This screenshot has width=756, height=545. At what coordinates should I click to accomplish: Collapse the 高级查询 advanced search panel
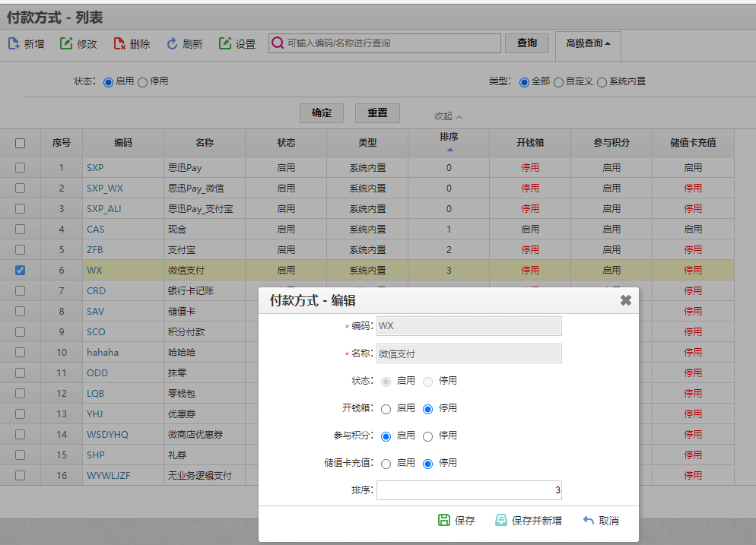pos(588,44)
